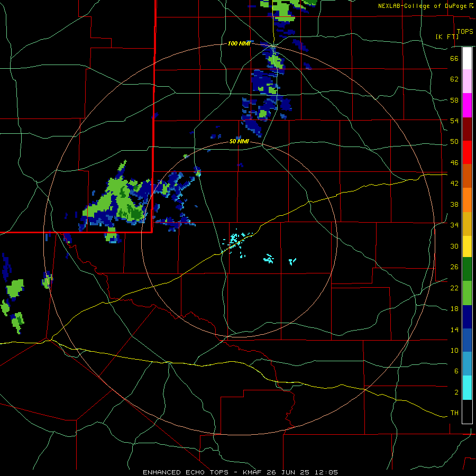Select the '58' scale label
This screenshot has height=476, width=476.
tap(454, 100)
